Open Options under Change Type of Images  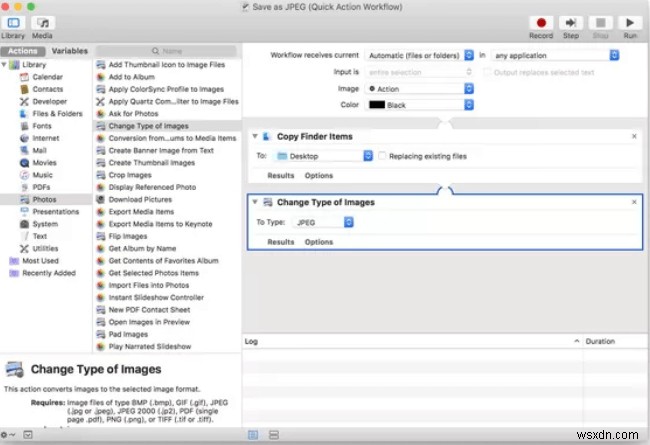pyautogui.click(x=319, y=242)
